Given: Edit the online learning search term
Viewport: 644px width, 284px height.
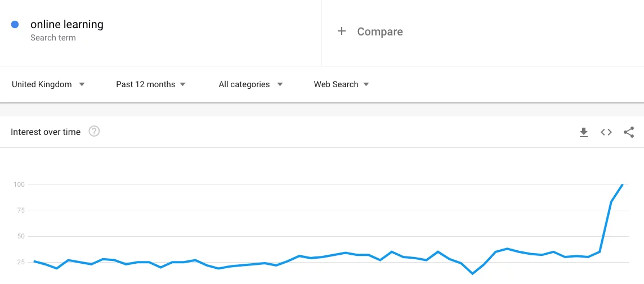Looking at the screenshot, I should pos(67,24).
